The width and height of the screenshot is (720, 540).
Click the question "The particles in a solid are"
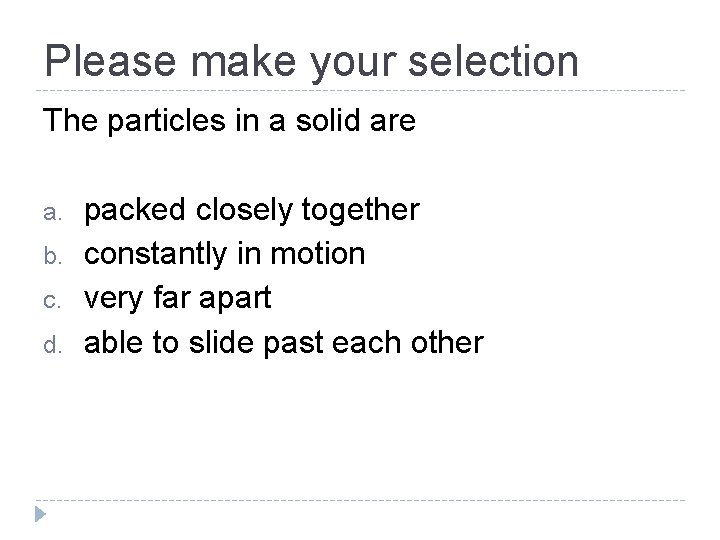tap(229, 124)
